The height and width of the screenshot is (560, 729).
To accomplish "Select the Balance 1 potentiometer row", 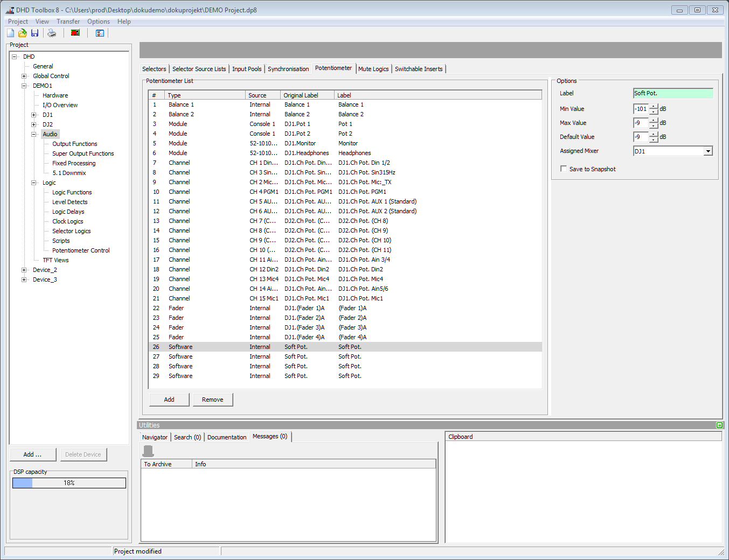I will pyautogui.click(x=345, y=104).
